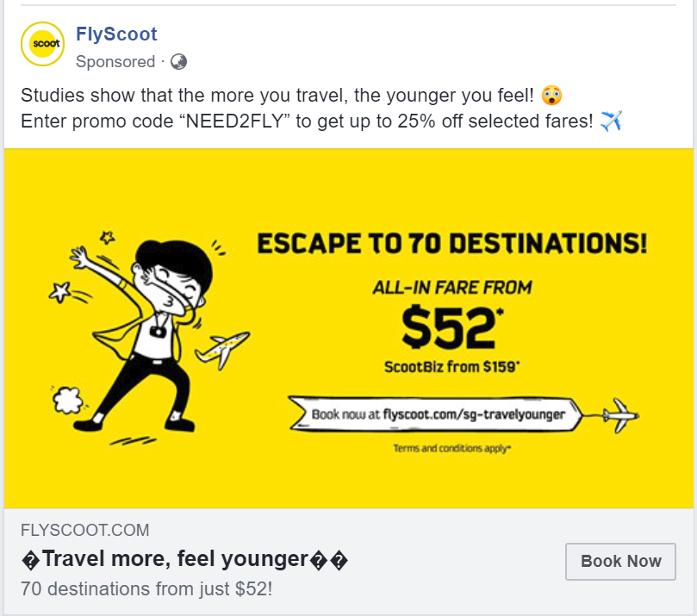Click the flyscoot.com/sg-travelyounger banner
The height and width of the screenshot is (616, 697).
tap(435, 414)
